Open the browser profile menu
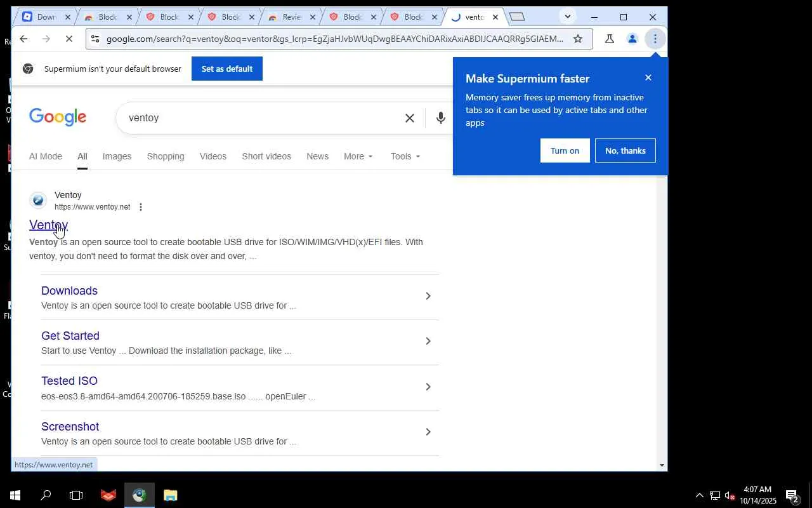 (x=632, y=39)
